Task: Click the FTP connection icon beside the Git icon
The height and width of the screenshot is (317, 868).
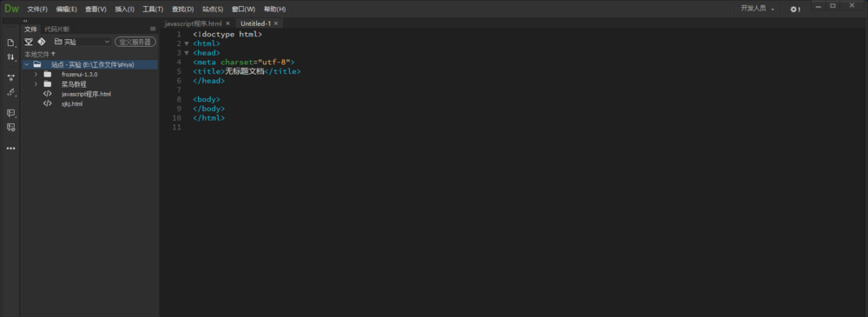Action: [29, 42]
